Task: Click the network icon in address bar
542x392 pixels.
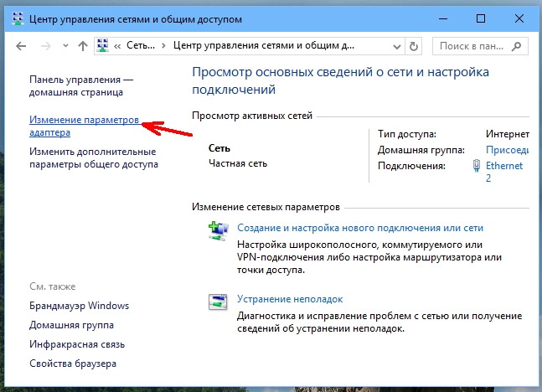Action: [x=102, y=45]
